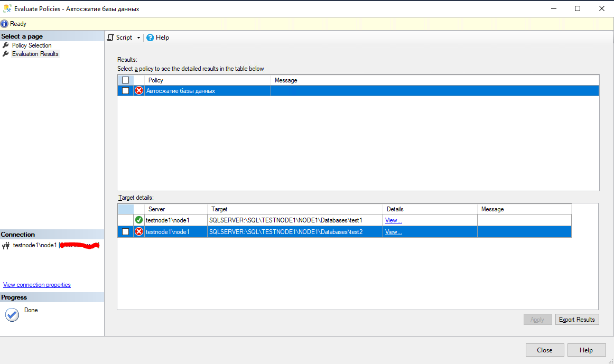
Task: Open View connection properties link
Action: [x=37, y=285]
